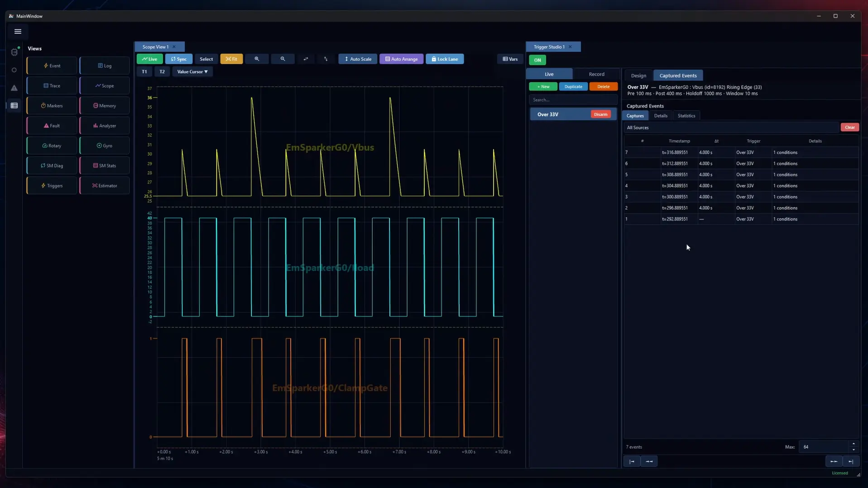Open the Gyro view
The height and width of the screenshot is (488, 868).
[105, 145]
